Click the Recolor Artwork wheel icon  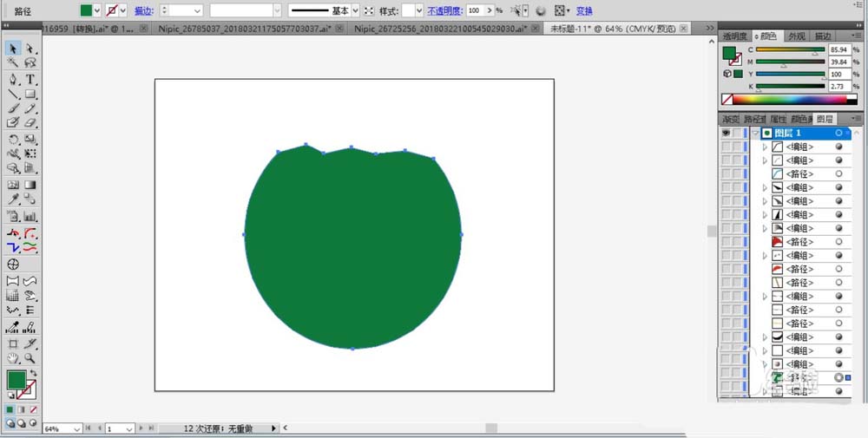pyautogui.click(x=541, y=10)
